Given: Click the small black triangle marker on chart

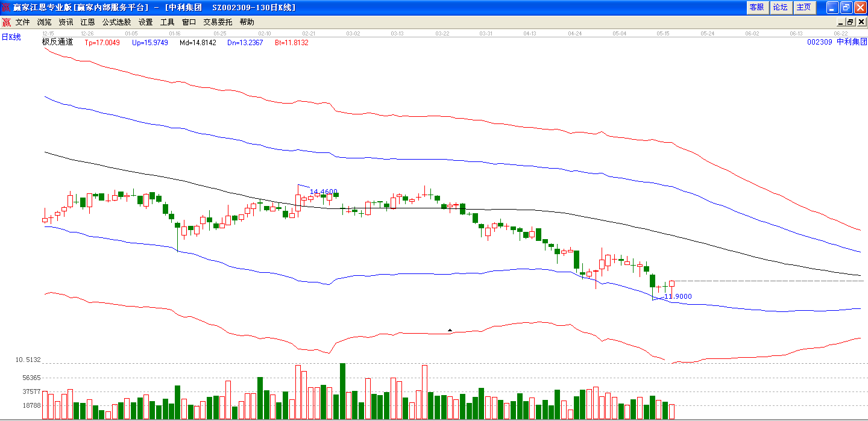Looking at the screenshot, I should coord(450,330).
